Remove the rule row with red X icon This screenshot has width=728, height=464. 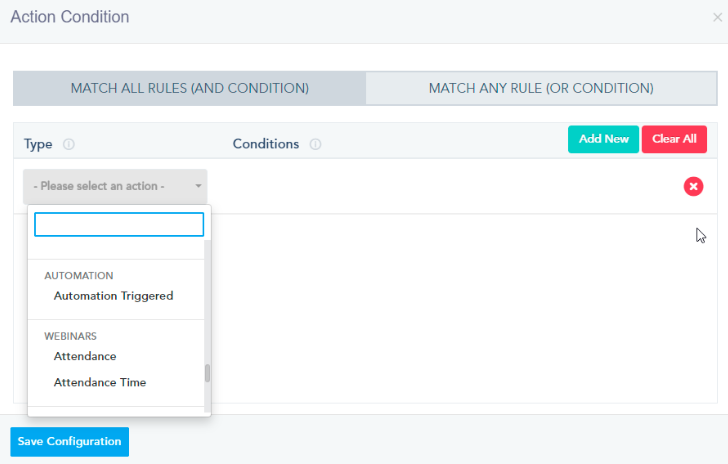[693, 186]
